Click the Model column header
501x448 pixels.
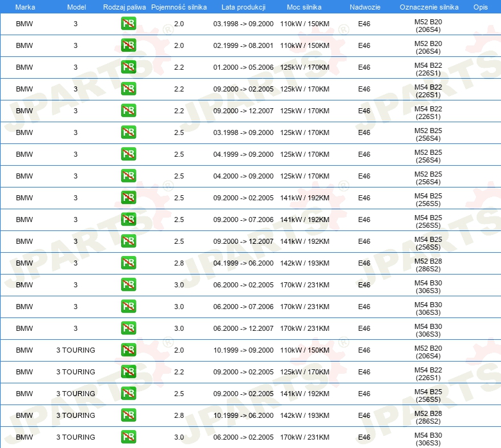point(76,7)
